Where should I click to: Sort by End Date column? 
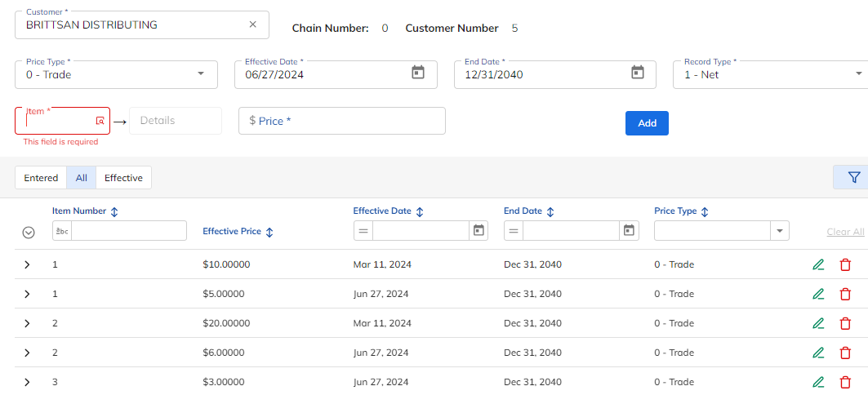click(x=550, y=211)
